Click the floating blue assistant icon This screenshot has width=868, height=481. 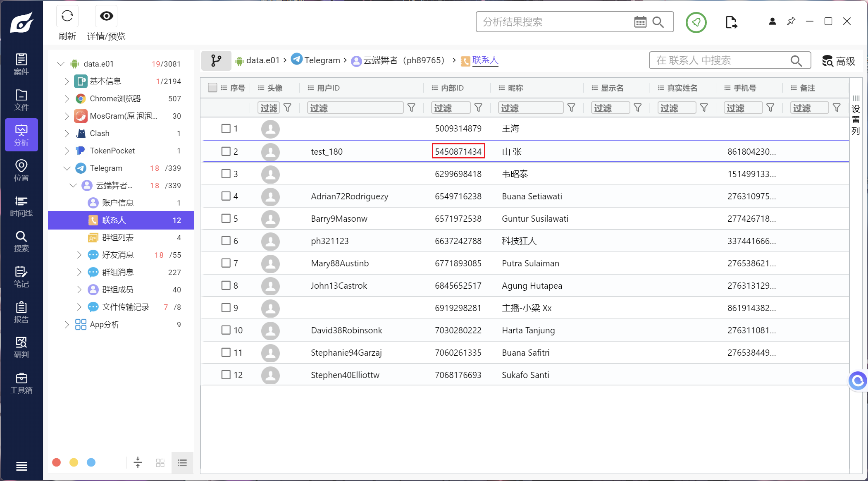tap(858, 380)
